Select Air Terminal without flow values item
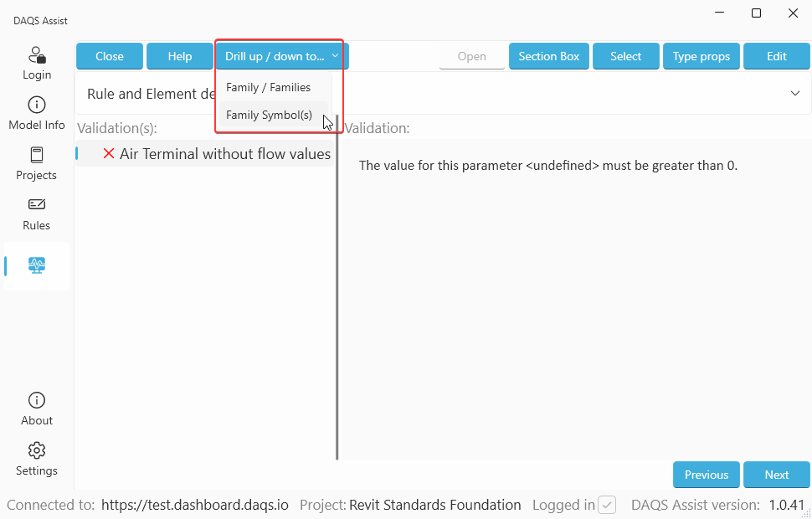This screenshot has width=812, height=519. pyautogui.click(x=224, y=154)
